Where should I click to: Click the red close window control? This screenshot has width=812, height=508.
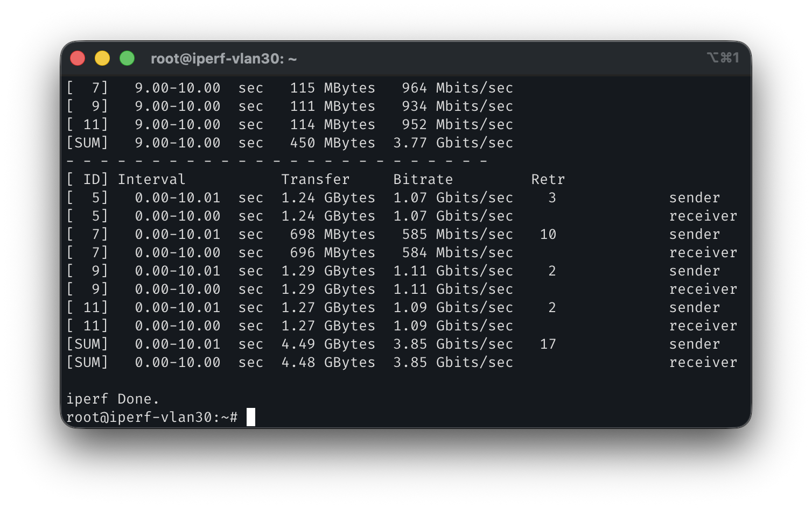pyautogui.click(x=78, y=58)
